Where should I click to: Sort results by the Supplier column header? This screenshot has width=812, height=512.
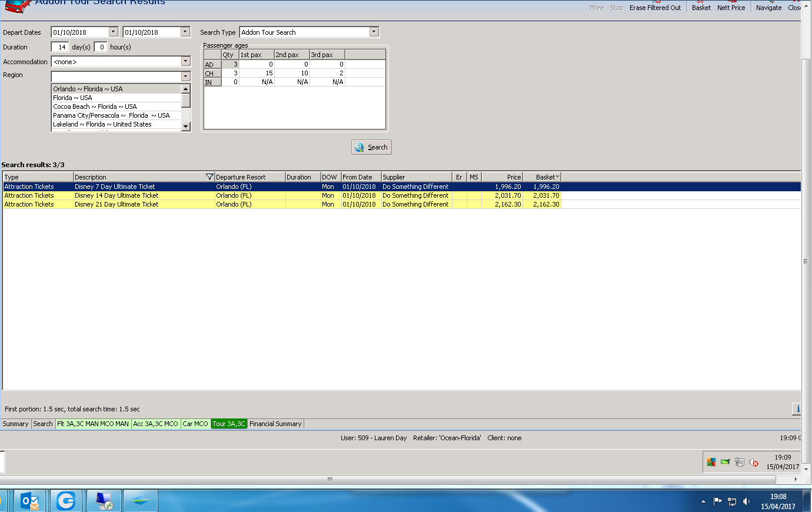(417, 177)
